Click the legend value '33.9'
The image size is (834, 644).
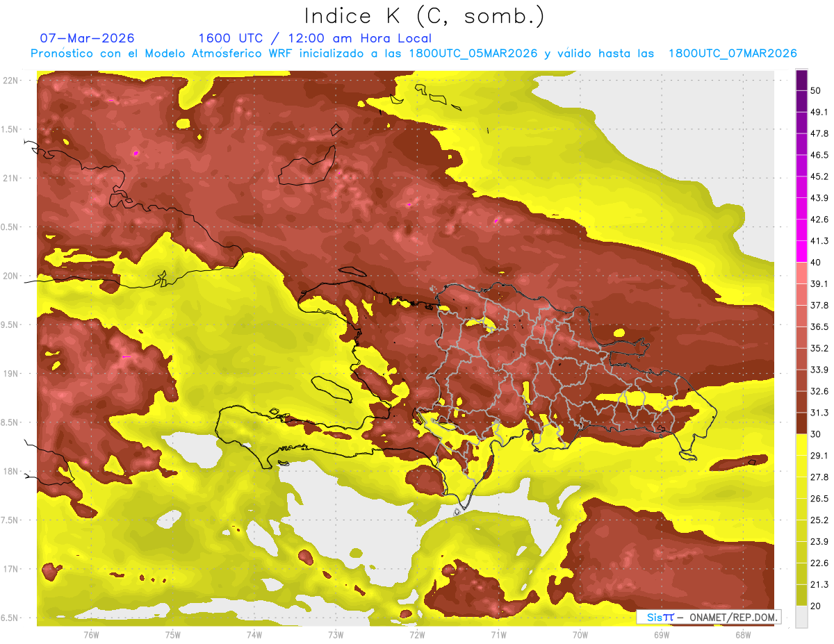(819, 370)
